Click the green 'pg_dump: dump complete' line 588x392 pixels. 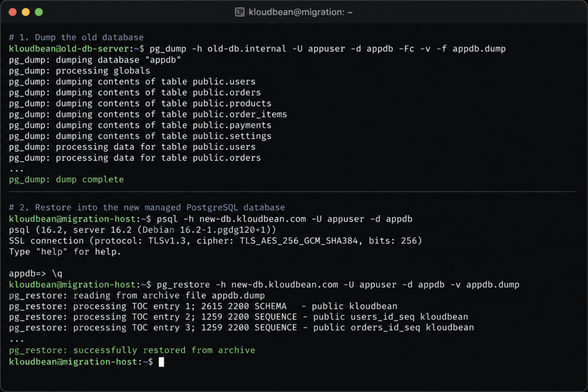67,180
